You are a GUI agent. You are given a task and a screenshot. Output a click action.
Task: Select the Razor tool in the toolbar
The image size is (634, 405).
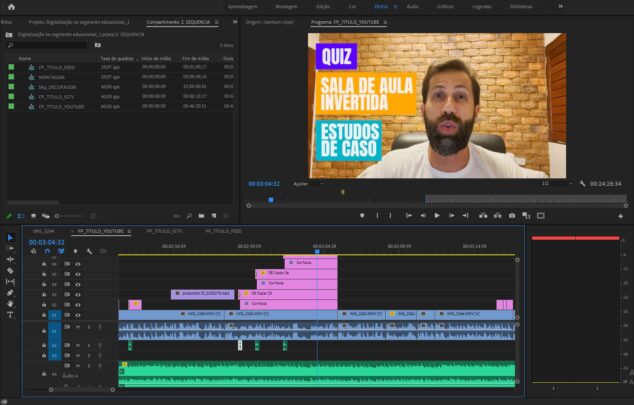tap(10, 270)
